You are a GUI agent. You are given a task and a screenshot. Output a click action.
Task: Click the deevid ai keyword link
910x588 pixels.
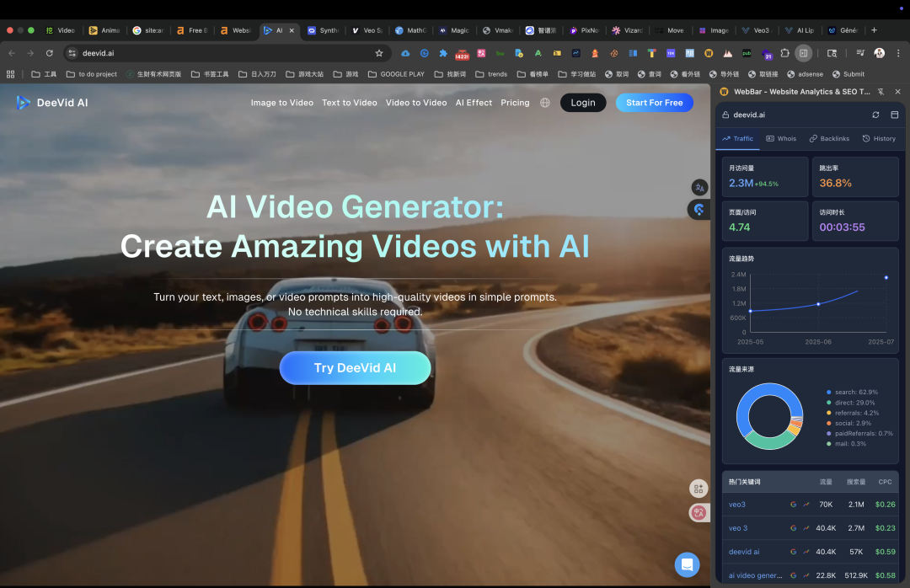coord(744,552)
